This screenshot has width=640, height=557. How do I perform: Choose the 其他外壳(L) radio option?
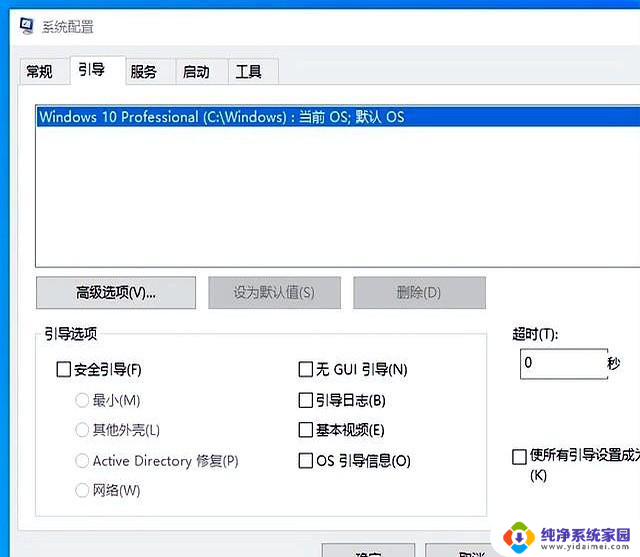tap(82, 430)
